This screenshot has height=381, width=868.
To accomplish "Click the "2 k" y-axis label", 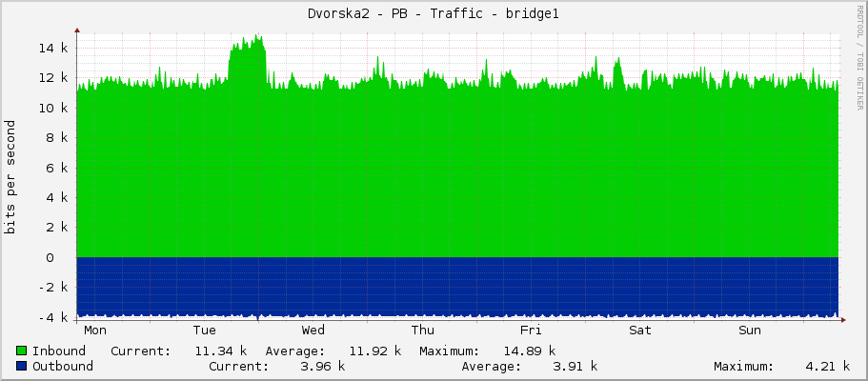I will [57, 228].
